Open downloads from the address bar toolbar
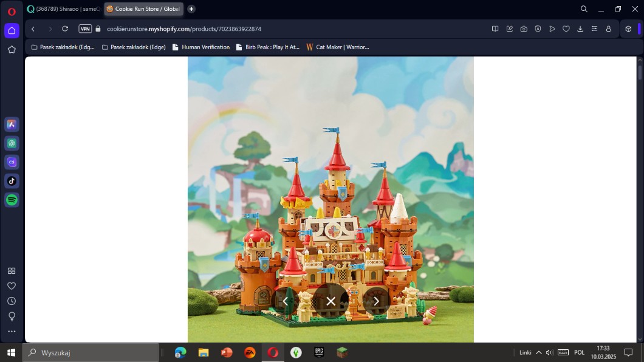Image resolution: width=644 pixels, height=362 pixels. (x=580, y=29)
